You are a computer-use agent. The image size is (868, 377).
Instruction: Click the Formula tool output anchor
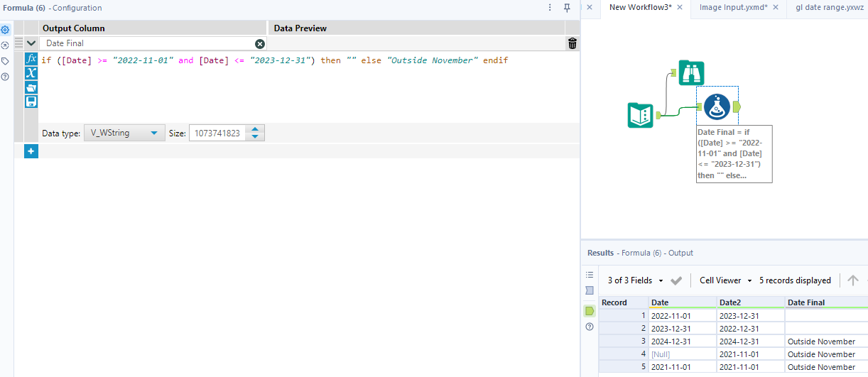tap(737, 106)
